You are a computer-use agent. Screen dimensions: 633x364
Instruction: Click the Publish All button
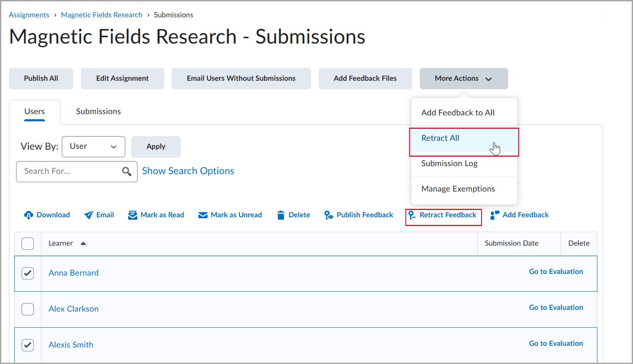[x=41, y=79]
